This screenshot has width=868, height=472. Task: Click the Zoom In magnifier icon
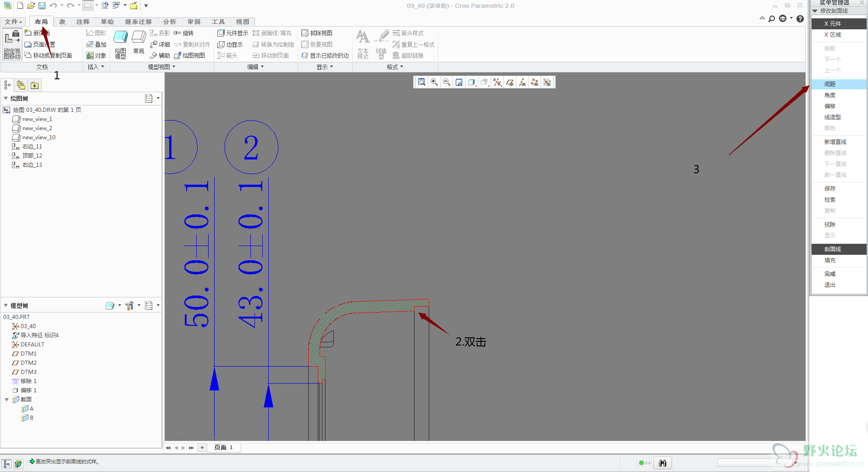[x=434, y=82]
